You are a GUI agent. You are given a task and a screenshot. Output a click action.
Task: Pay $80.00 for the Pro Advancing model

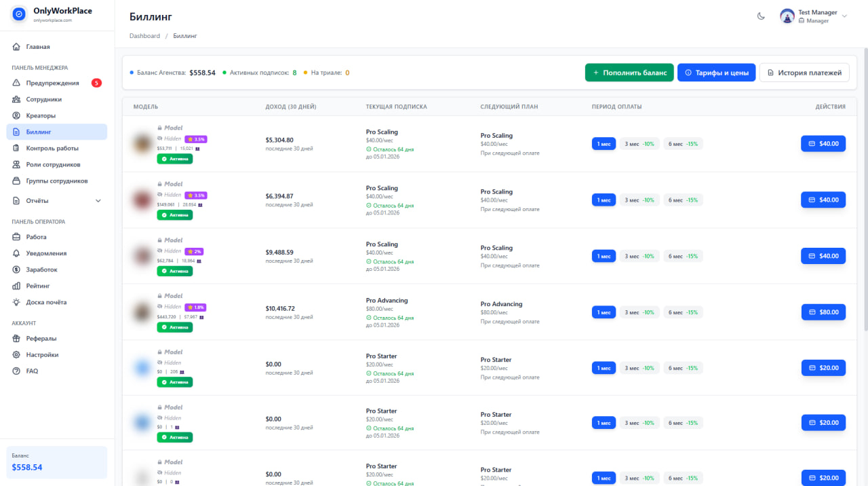pos(823,312)
